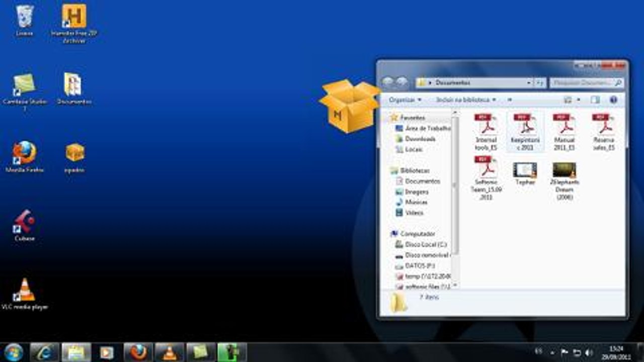Open Área de Trabalho in navigation pane
Viewport: 644px width, 362px height.
pos(423,128)
